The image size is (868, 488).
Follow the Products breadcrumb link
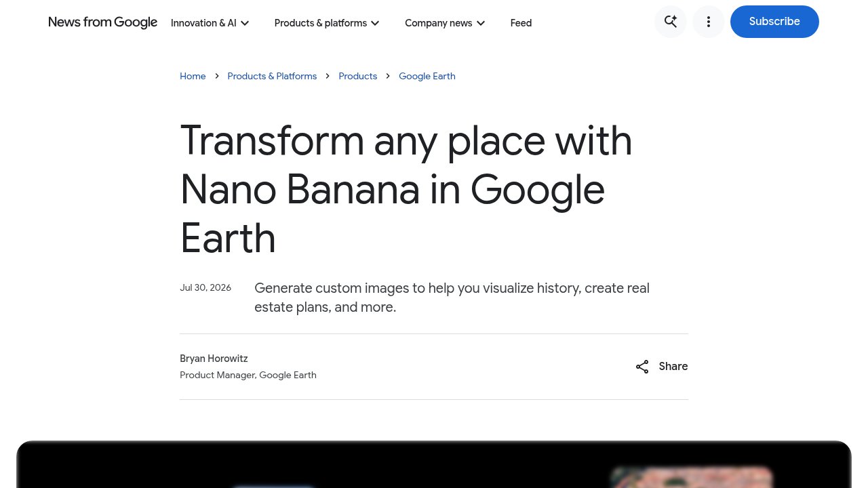click(357, 76)
